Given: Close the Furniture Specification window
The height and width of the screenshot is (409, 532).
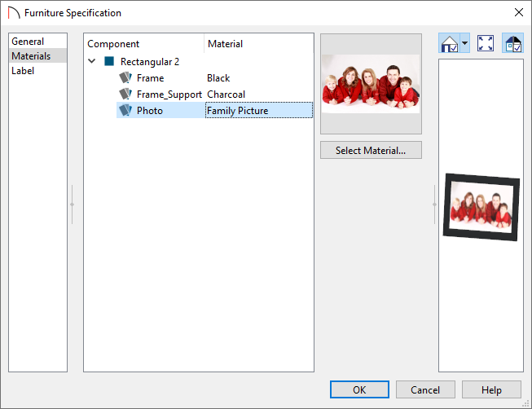Looking at the screenshot, I should tap(518, 12).
